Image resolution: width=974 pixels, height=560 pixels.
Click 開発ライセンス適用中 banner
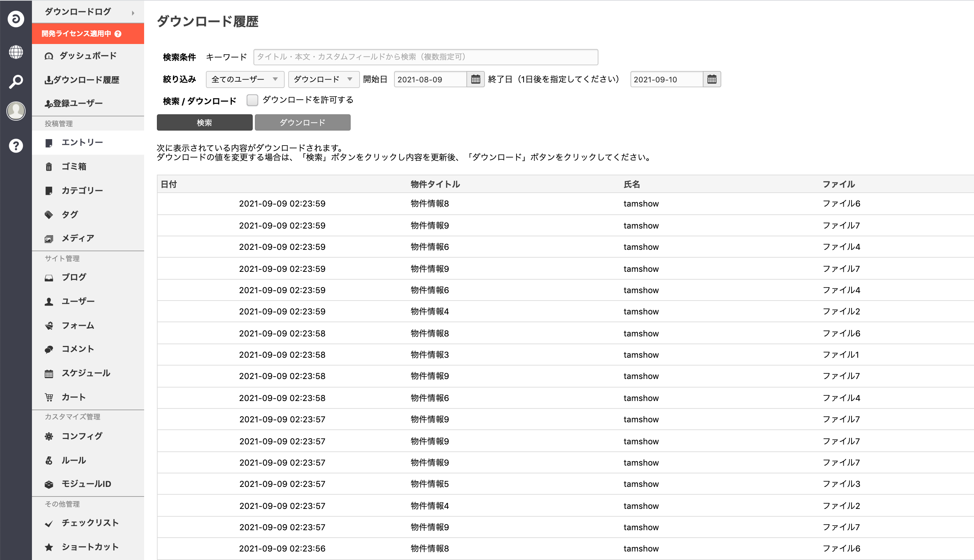click(88, 34)
